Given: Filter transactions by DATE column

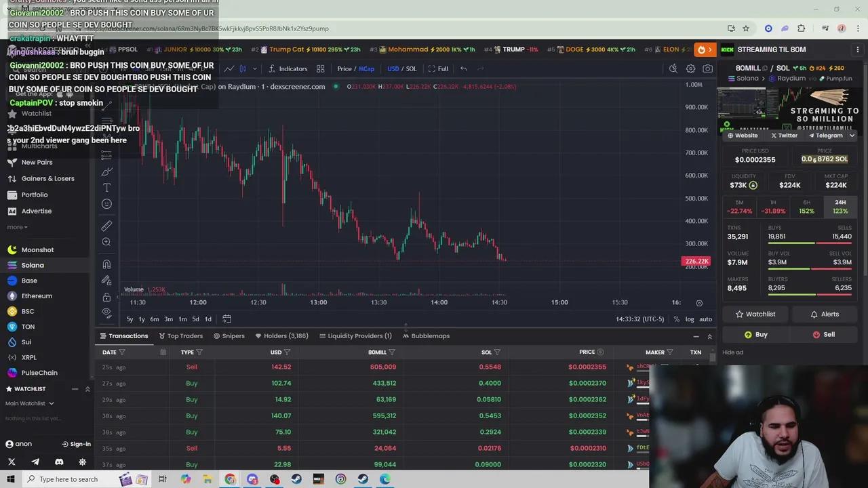Looking at the screenshot, I should pyautogui.click(x=122, y=352).
